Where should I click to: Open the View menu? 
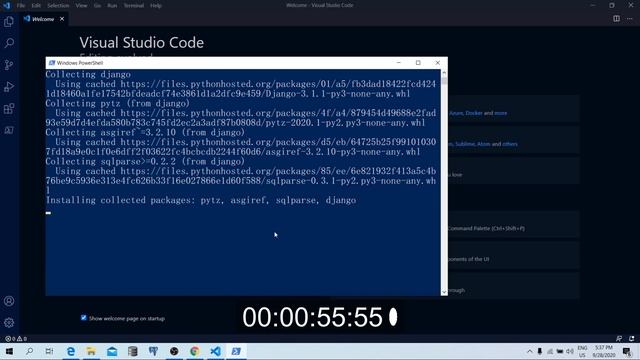coord(81,5)
